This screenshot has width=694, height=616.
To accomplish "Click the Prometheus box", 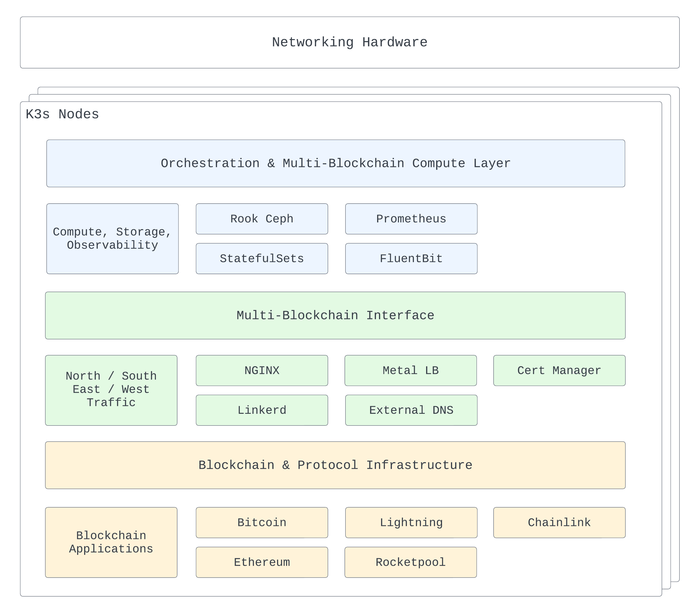I will coord(411,219).
